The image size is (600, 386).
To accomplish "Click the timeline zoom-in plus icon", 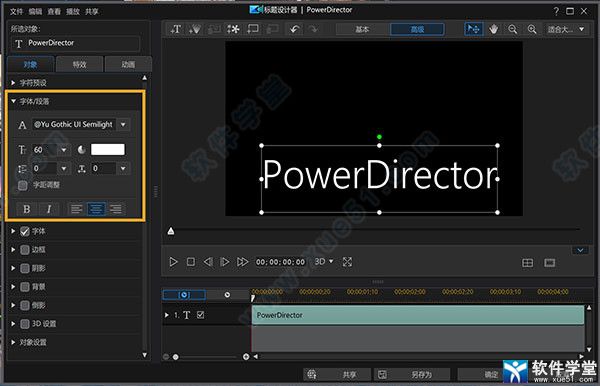I will (x=246, y=357).
